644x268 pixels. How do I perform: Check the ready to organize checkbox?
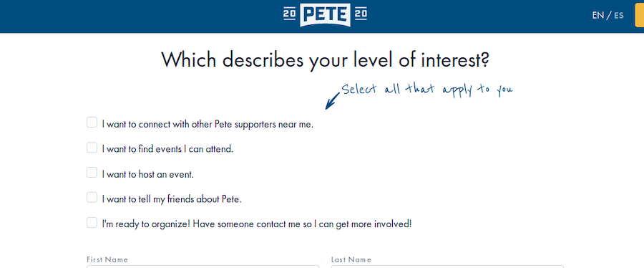(x=92, y=223)
